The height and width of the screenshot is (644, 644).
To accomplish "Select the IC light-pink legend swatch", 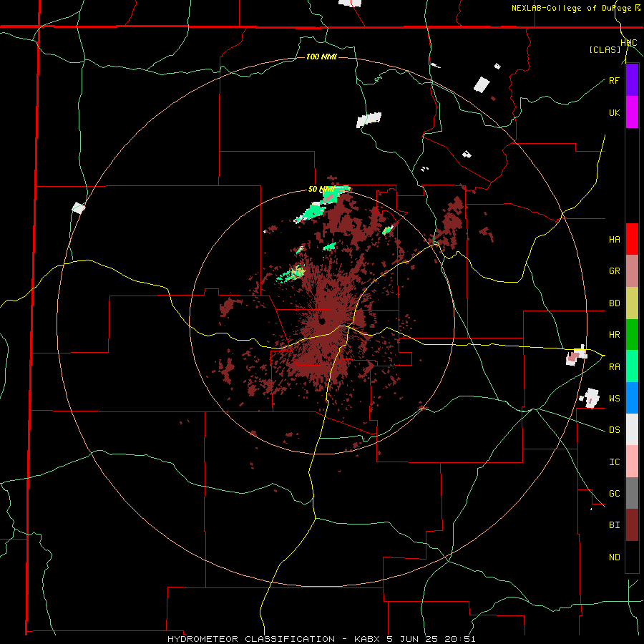I will [632, 462].
